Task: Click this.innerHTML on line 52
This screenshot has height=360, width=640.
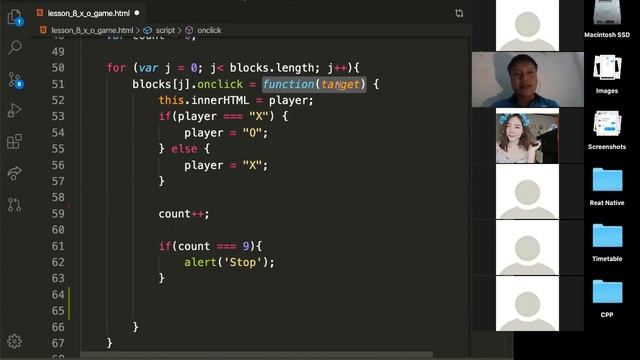Action: pos(204,100)
